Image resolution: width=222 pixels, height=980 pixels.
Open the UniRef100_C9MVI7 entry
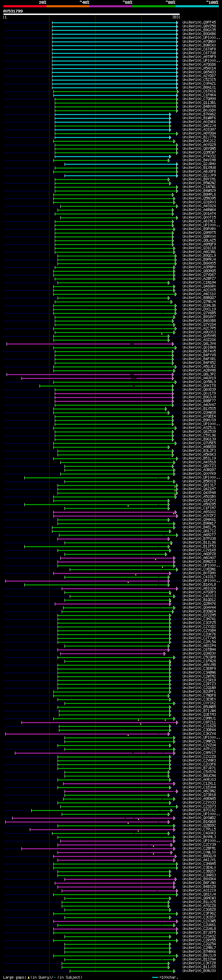[x=199, y=753]
